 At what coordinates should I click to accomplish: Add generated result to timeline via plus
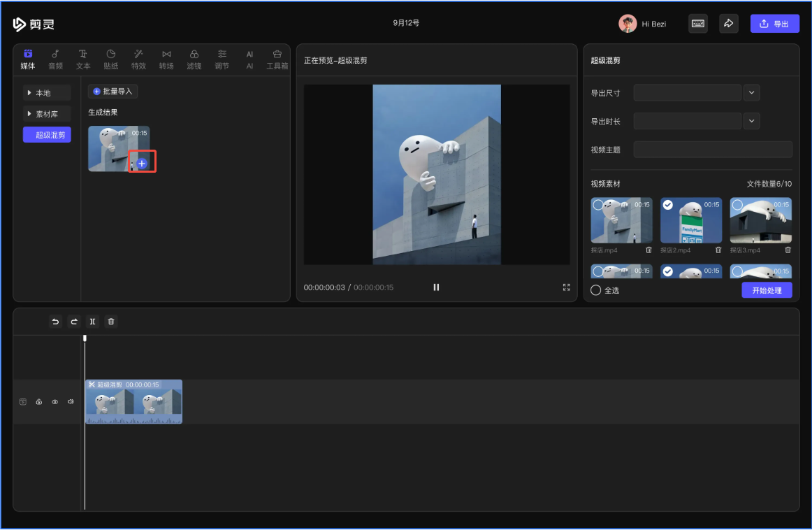click(x=142, y=163)
